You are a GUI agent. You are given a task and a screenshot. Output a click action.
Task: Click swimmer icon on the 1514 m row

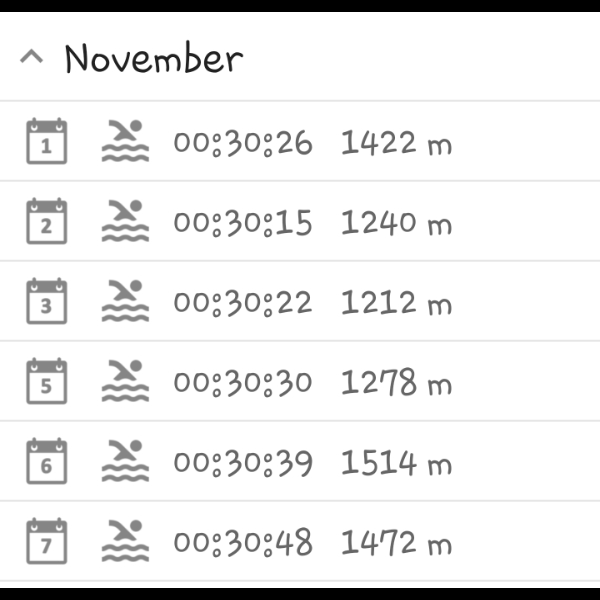125,462
